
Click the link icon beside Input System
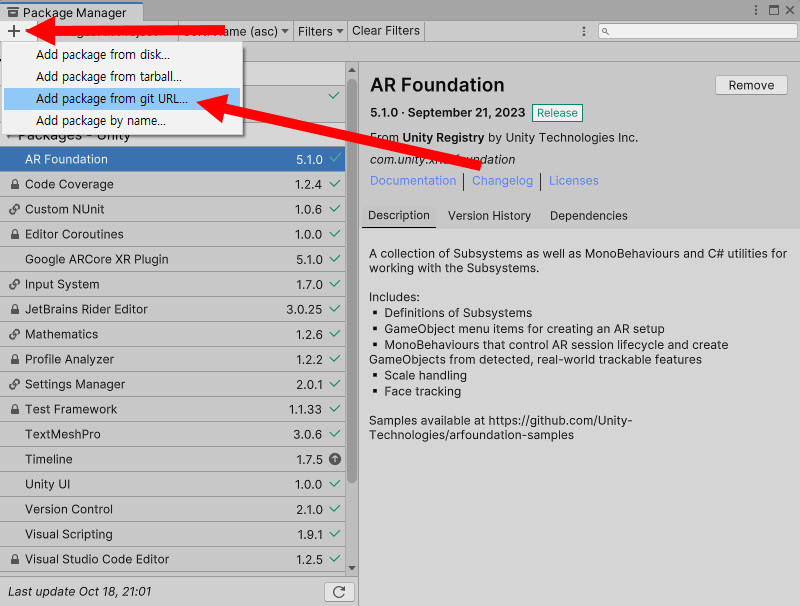pyautogui.click(x=15, y=284)
